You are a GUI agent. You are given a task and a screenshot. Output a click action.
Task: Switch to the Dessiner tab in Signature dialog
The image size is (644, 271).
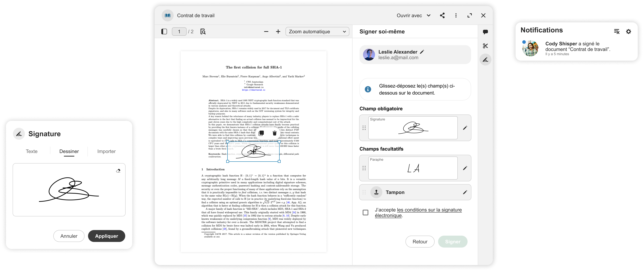[x=69, y=151]
